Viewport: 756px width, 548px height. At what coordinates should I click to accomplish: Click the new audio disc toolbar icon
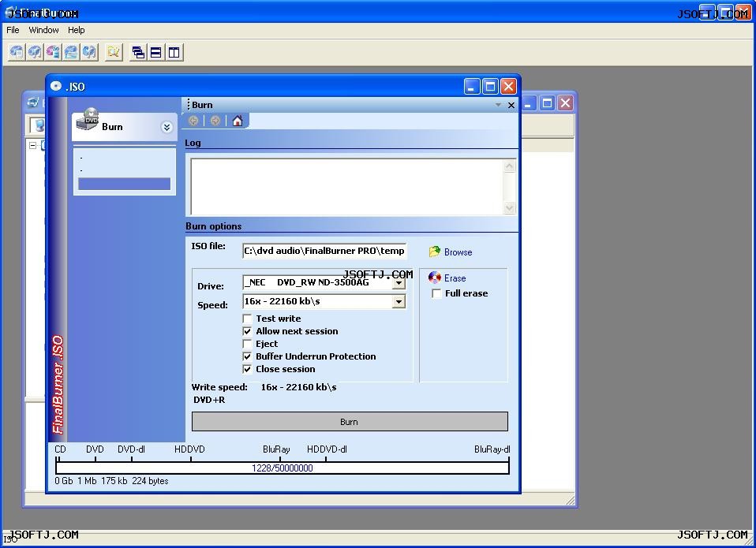pos(35,52)
